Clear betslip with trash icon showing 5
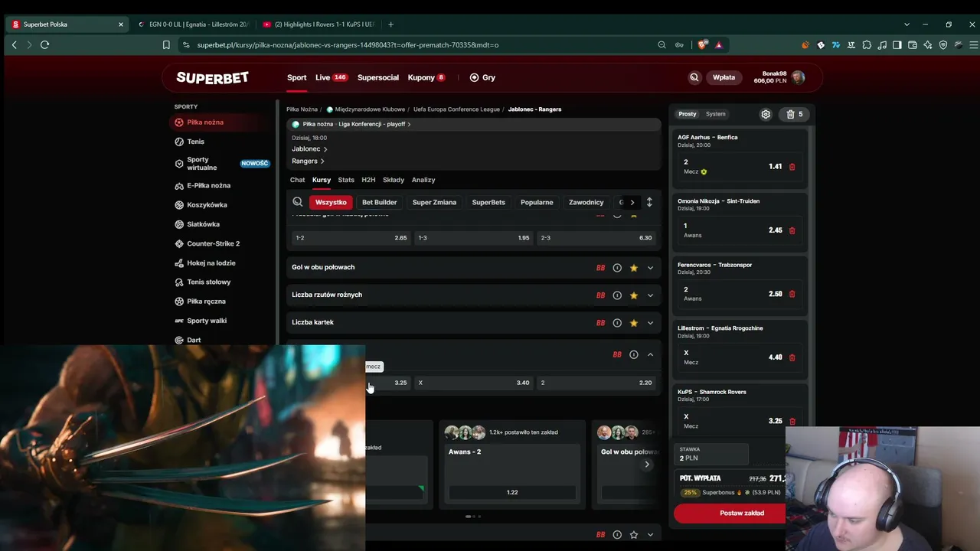 click(x=795, y=114)
